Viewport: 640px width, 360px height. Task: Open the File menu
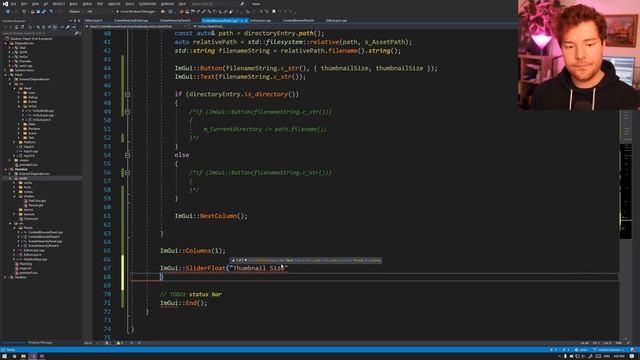(x=14, y=4)
